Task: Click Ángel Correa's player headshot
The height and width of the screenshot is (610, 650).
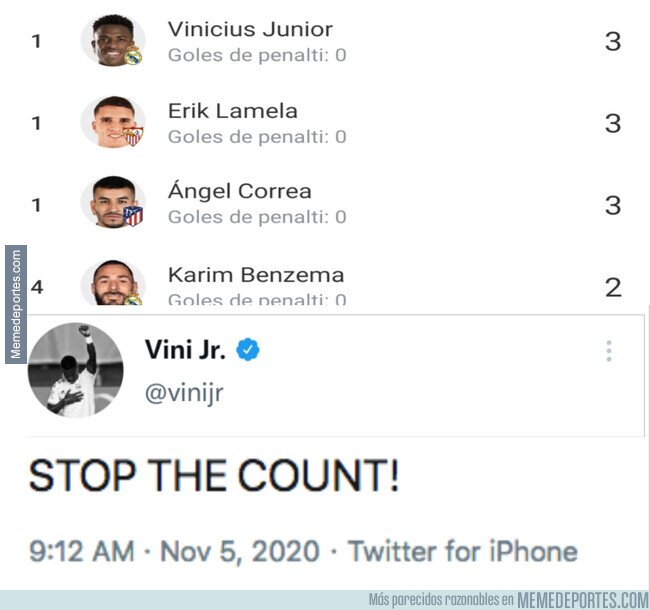Action: point(109,202)
